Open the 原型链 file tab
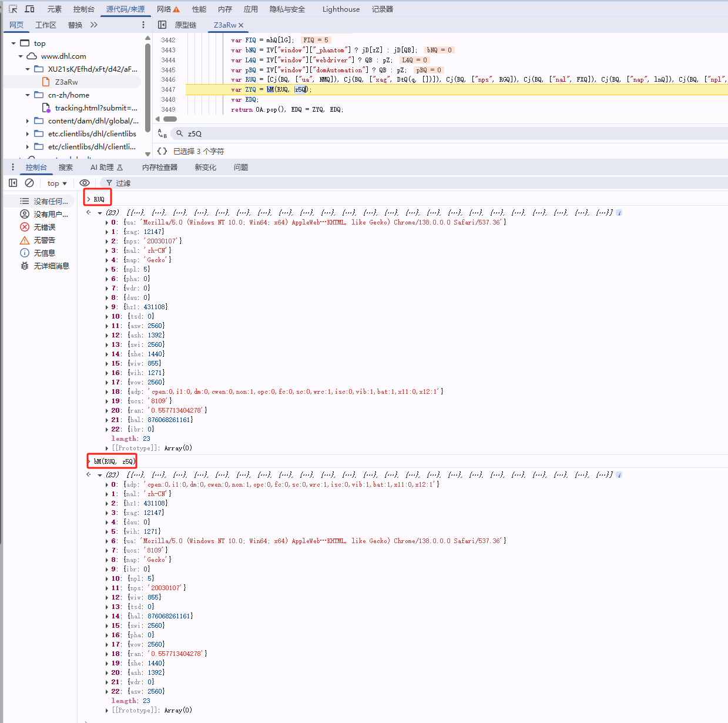 [x=186, y=25]
